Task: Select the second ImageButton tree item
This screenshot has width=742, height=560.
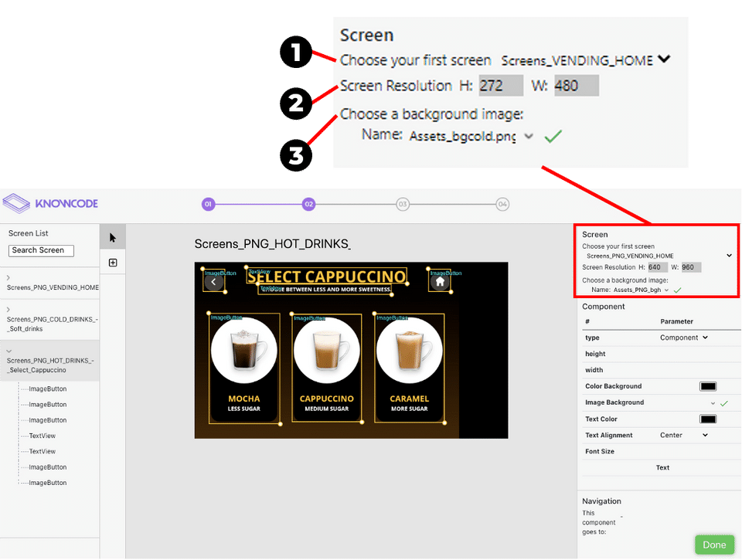Action: (48, 405)
